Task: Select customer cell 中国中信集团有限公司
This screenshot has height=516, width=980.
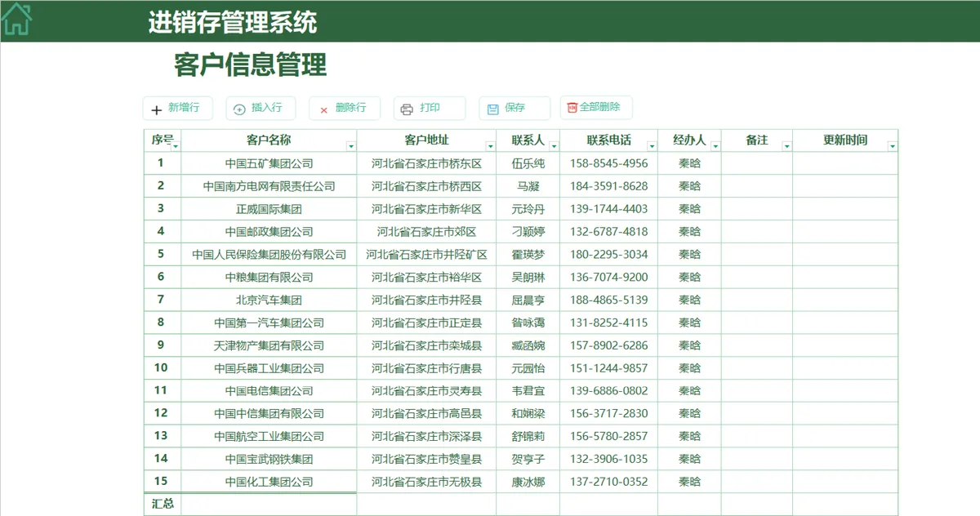Action: [x=269, y=414]
